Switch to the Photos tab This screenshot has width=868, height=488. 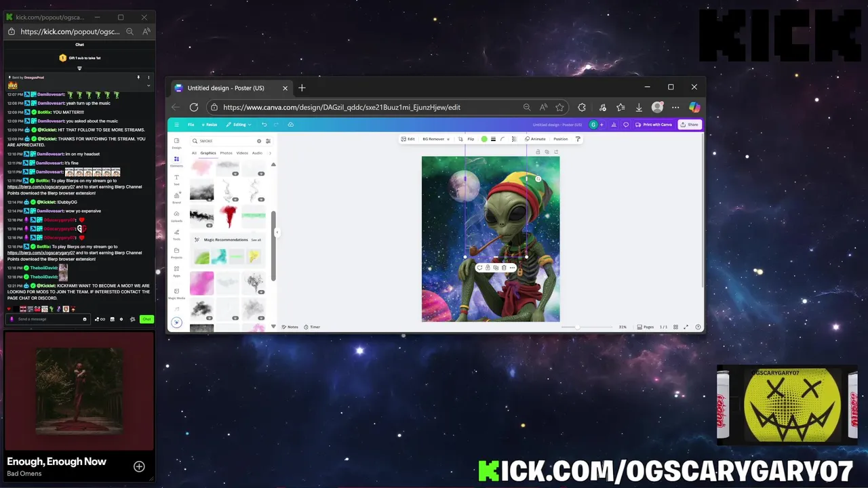226,153
